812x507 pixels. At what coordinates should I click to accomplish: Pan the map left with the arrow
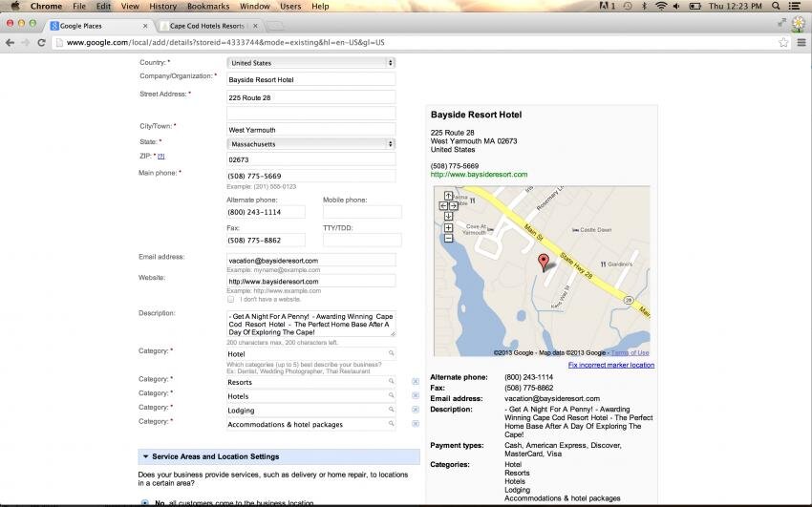coord(443,206)
